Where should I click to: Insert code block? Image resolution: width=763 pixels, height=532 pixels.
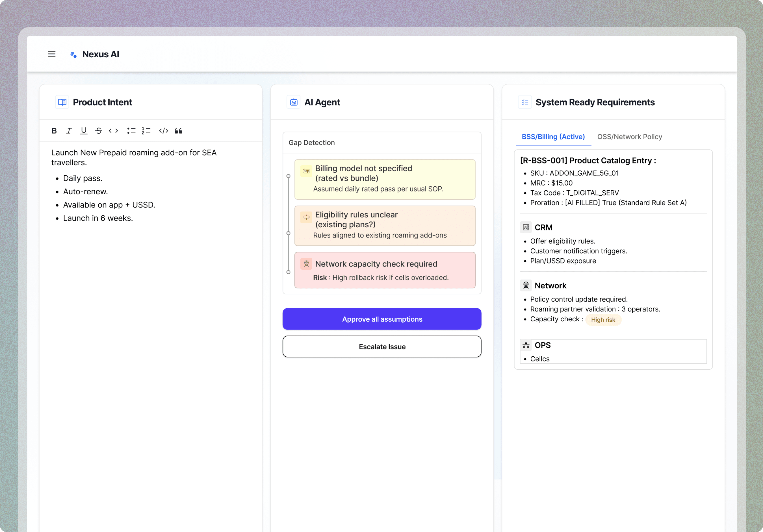click(x=164, y=131)
